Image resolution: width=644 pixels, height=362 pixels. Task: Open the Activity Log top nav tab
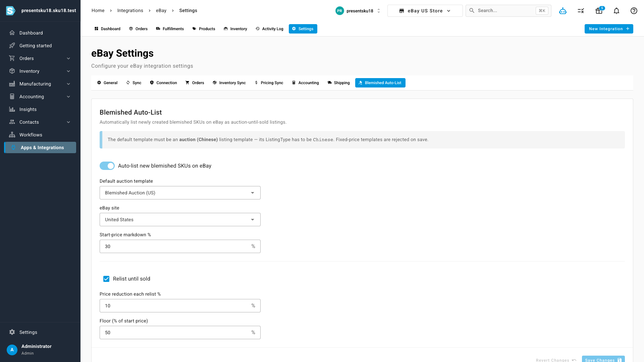[269, 29]
